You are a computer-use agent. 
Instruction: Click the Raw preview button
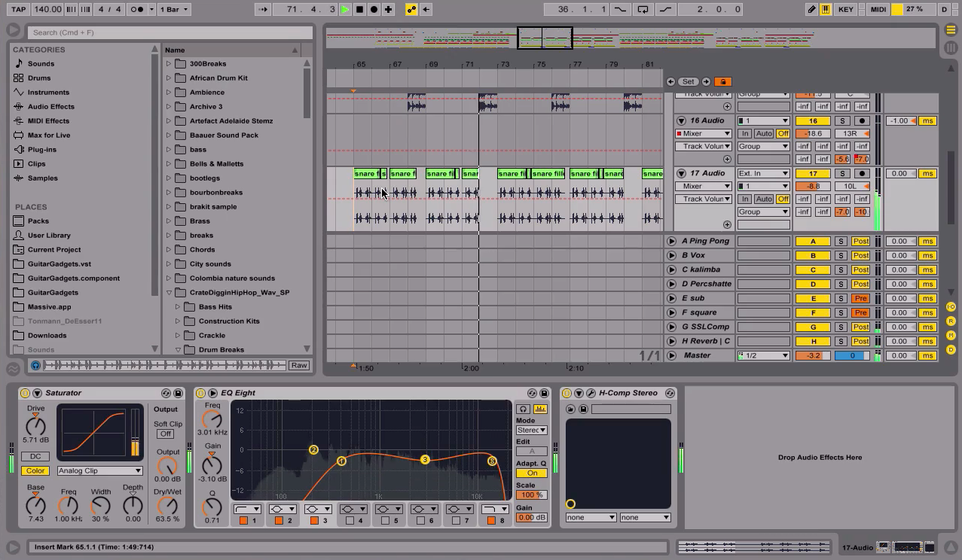point(298,365)
